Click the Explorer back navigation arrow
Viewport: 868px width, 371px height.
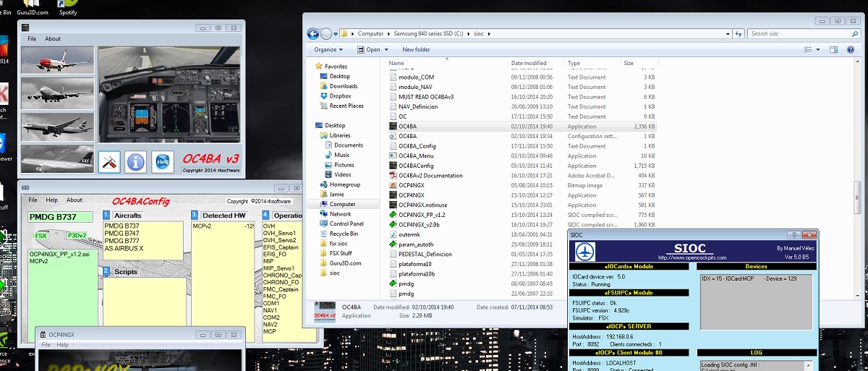314,33
